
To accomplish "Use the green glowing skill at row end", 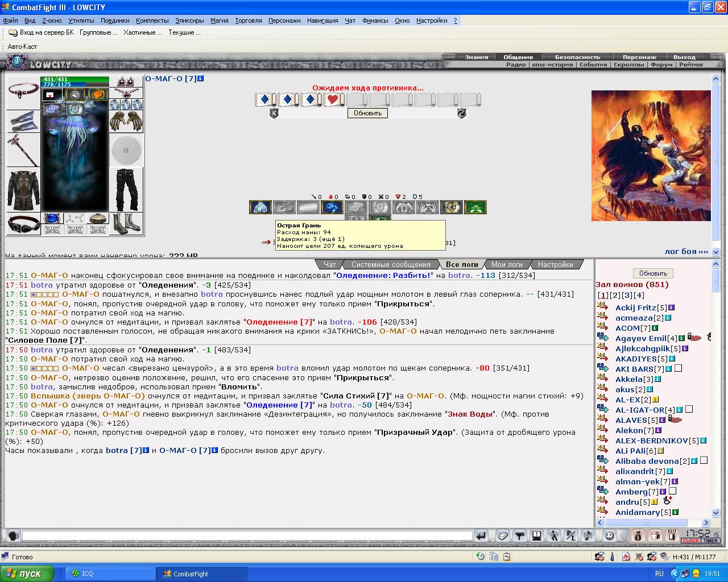I will point(475,207).
